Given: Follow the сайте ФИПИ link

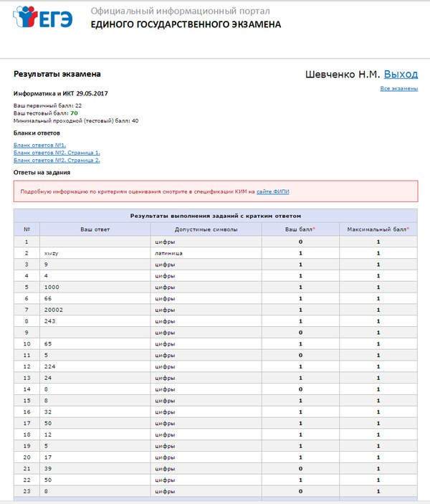Looking at the screenshot, I should 272,191.
